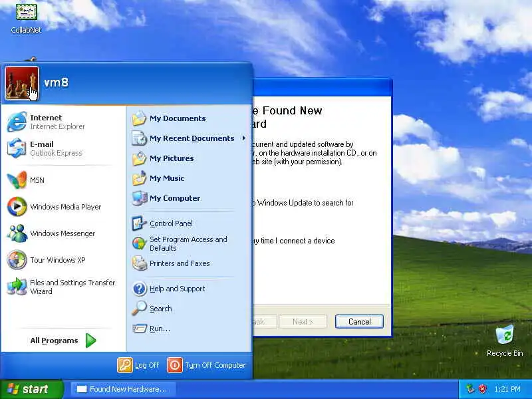Expand All Programs green arrow
Screen dimensions: 532x399
point(90,340)
